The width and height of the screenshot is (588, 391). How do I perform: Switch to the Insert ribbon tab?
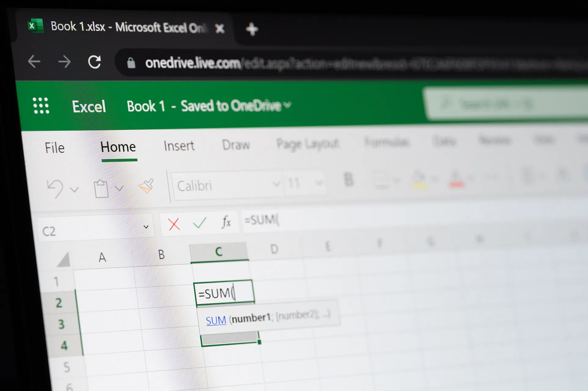point(179,146)
